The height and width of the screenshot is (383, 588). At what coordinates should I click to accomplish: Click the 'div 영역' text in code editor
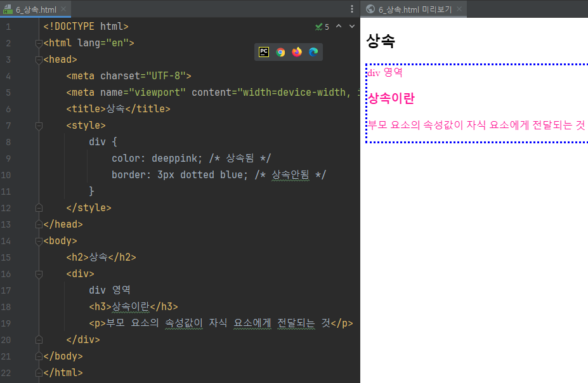click(x=110, y=290)
